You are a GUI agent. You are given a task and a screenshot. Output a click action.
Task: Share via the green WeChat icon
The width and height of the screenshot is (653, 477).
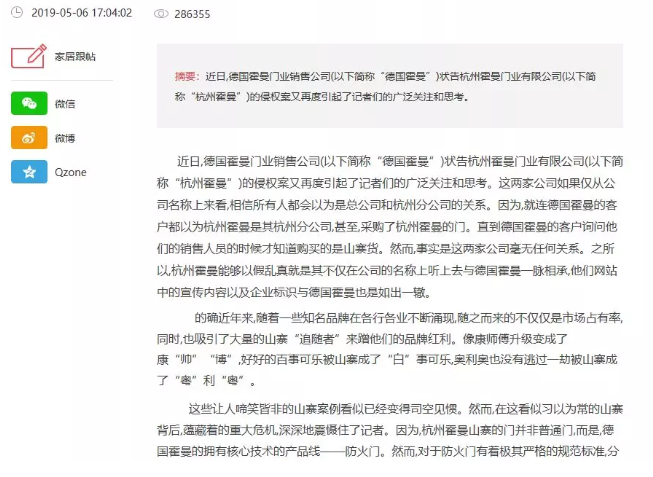[x=29, y=103]
